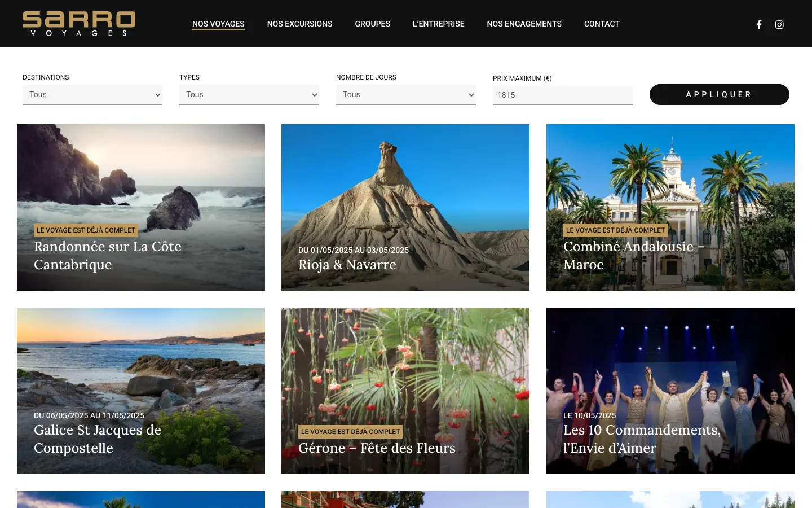The height and width of the screenshot is (508, 812).
Task: Expand the Destinations dropdown
Action: (x=92, y=95)
